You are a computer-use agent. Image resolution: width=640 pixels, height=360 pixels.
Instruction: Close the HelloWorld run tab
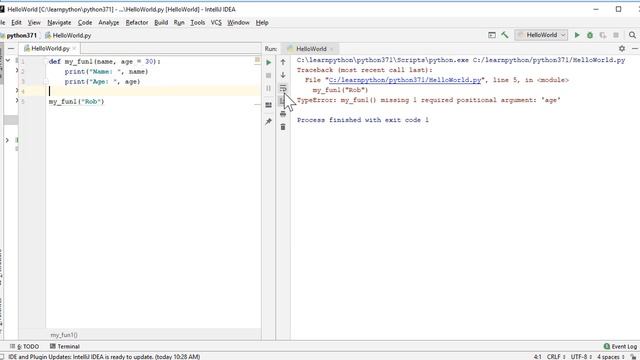coord(332,49)
